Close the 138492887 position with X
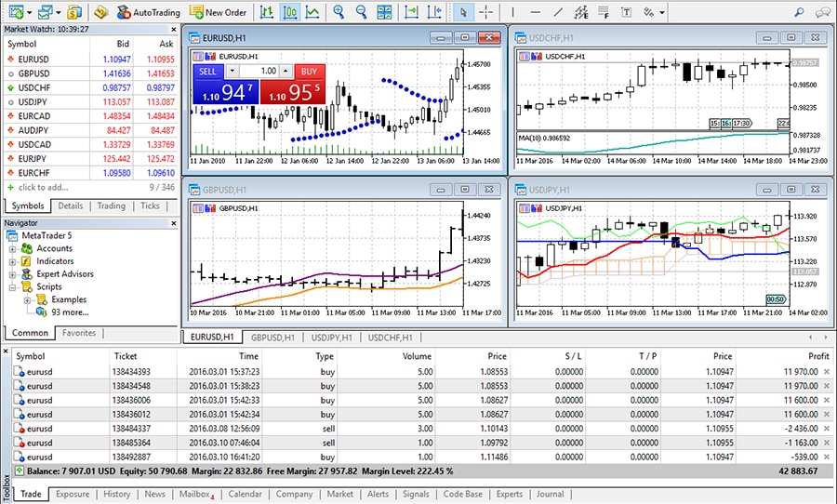Viewport: 837px width, 504px height. click(x=827, y=457)
